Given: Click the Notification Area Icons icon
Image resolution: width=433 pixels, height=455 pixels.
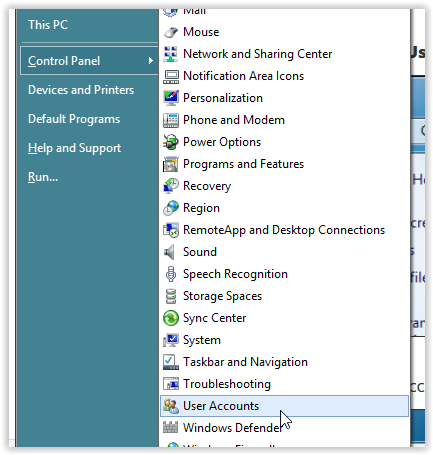Looking at the screenshot, I should click(x=171, y=76).
